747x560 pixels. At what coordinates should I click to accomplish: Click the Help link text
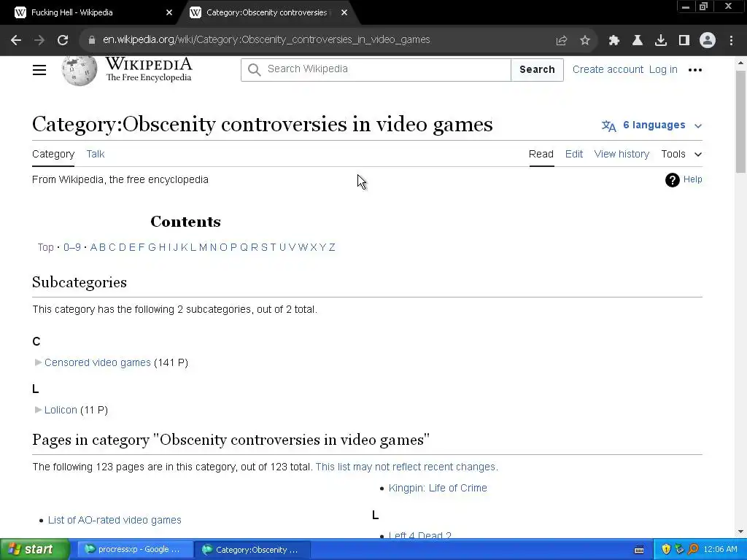click(693, 179)
